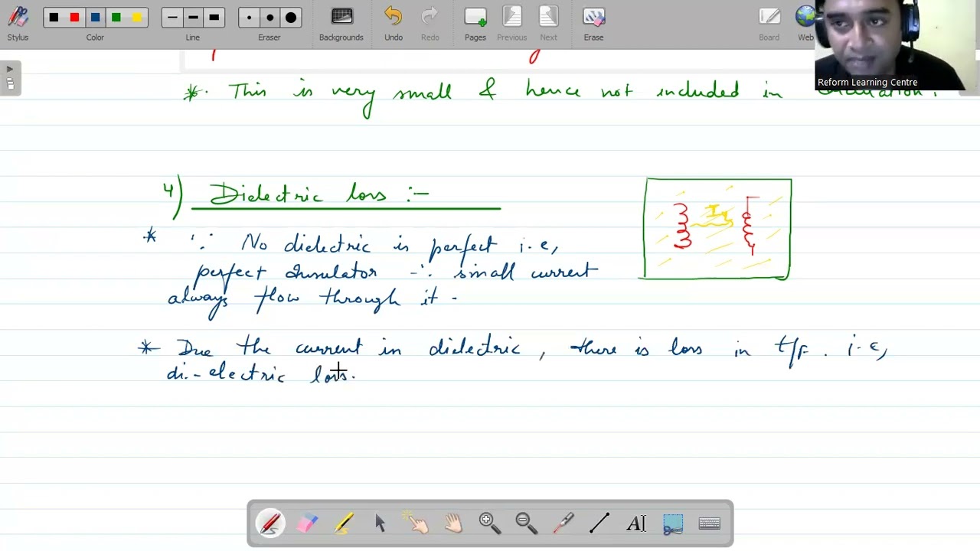Activate the Interact with items tool
Image resolution: width=980 pixels, height=551 pixels.
[417, 523]
